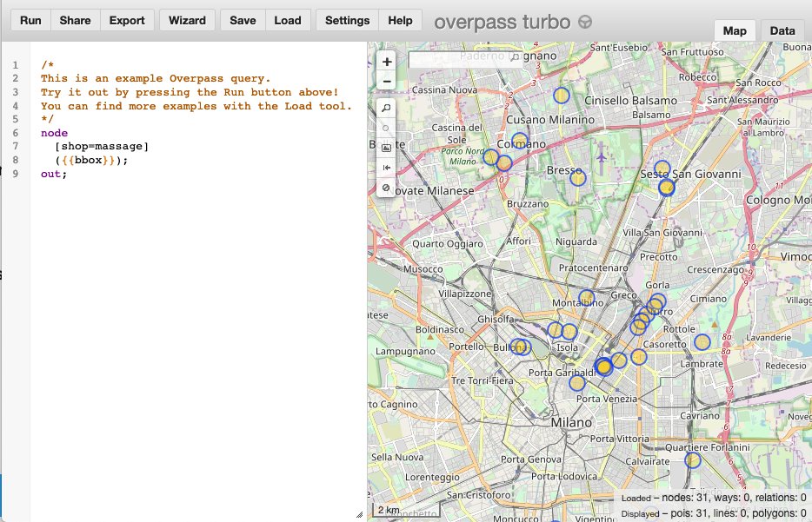Viewport: 812px width, 522px height.
Task: Click 'out;' statement in the editor
Action: point(55,174)
